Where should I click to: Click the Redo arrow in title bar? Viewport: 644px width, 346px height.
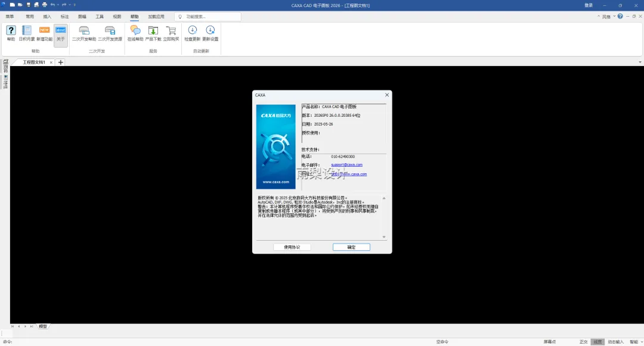coord(64,5)
